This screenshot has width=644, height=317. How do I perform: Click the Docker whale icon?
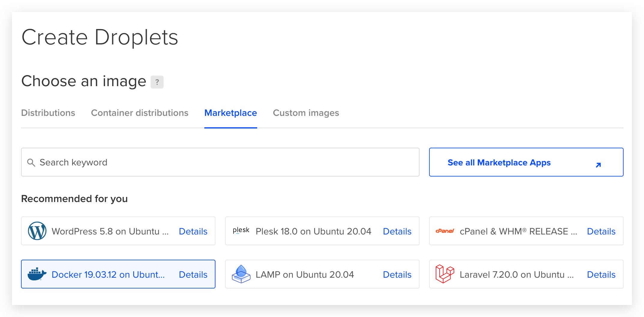[x=37, y=274]
